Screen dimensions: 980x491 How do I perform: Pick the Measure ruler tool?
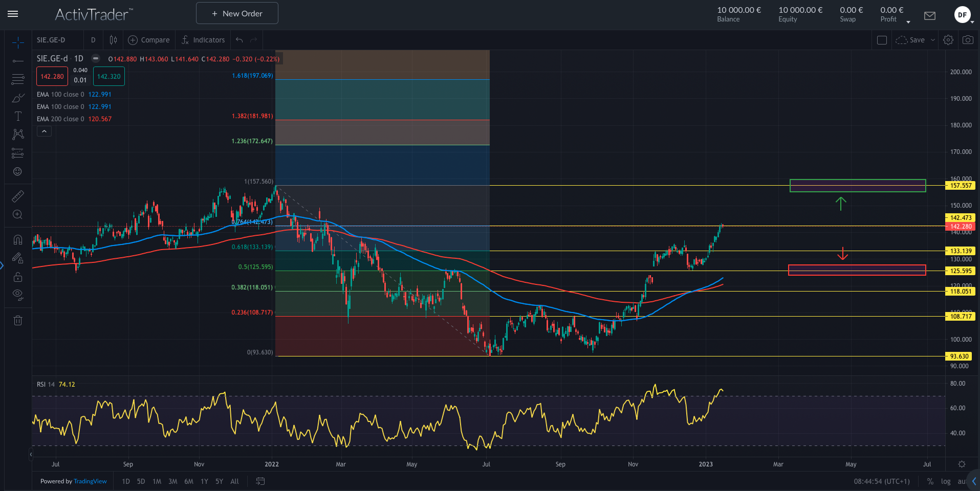pos(18,196)
